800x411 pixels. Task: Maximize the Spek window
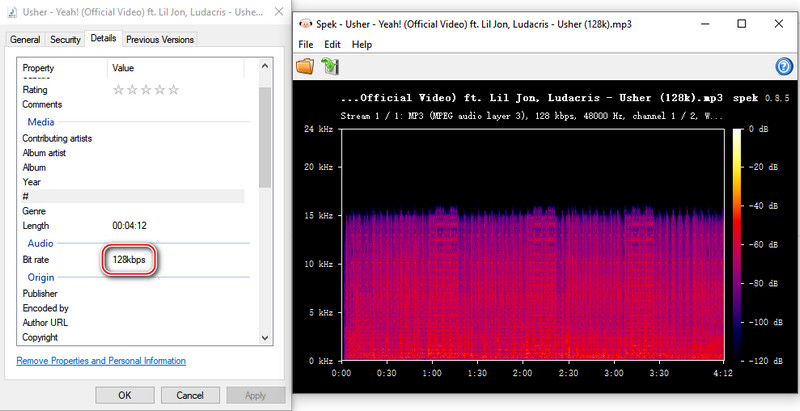(742, 23)
